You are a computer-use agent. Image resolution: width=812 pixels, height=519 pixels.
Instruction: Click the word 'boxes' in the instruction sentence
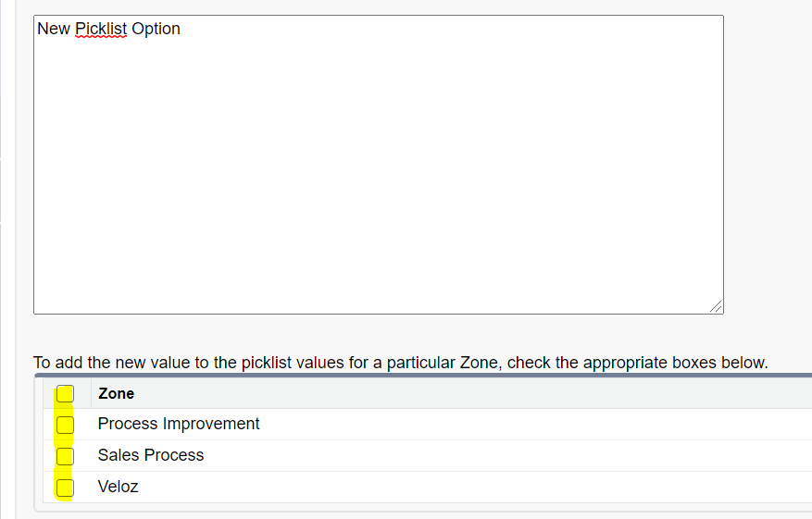[698, 363]
